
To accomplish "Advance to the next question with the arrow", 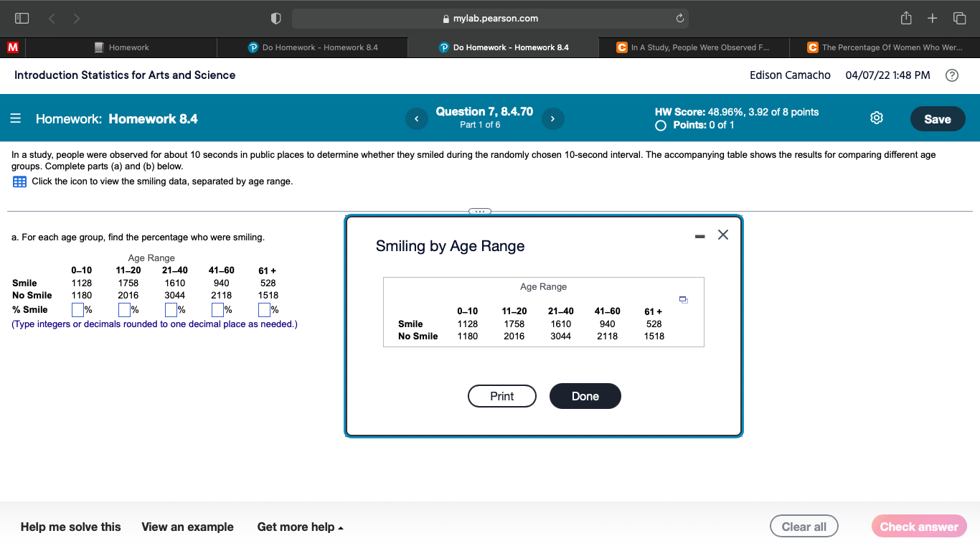I will (552, 118).
